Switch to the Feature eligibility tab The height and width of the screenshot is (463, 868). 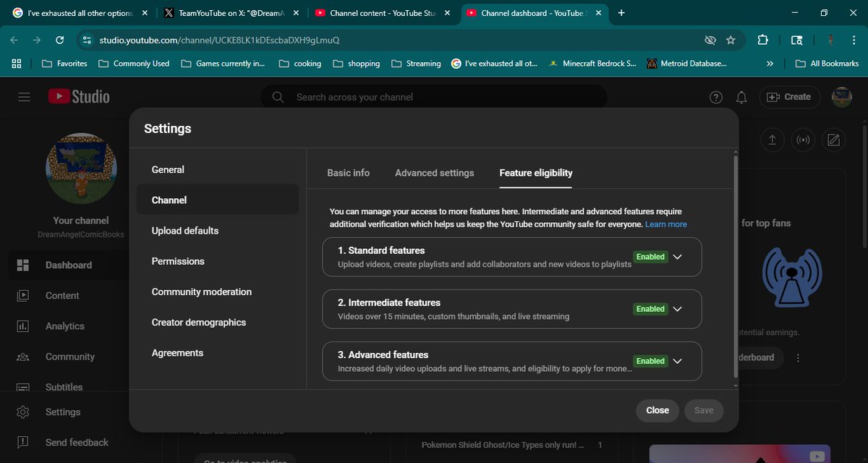(536, 173)
